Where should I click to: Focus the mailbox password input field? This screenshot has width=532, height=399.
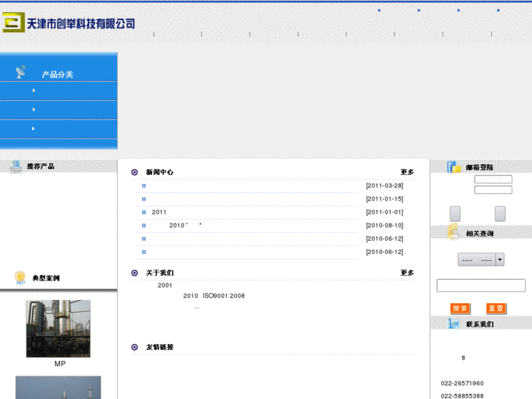[493, 190]
